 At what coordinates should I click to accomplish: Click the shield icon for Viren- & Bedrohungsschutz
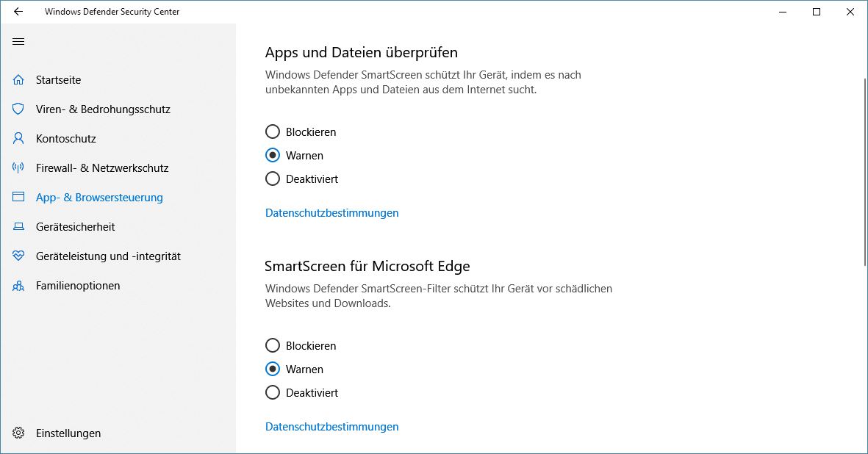[18, 109]
